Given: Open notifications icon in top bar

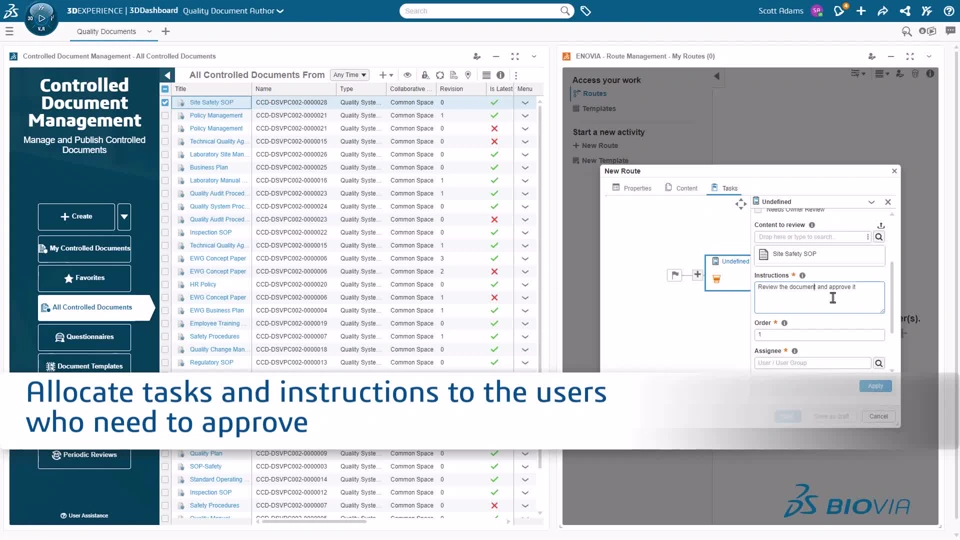Looking at the screenshot, I should [x=839, y=10].
